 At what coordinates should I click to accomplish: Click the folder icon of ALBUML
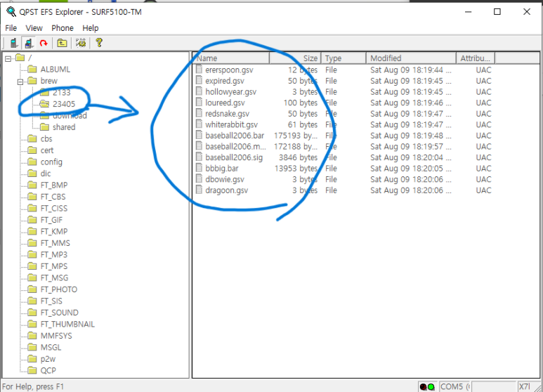[32, 69]
